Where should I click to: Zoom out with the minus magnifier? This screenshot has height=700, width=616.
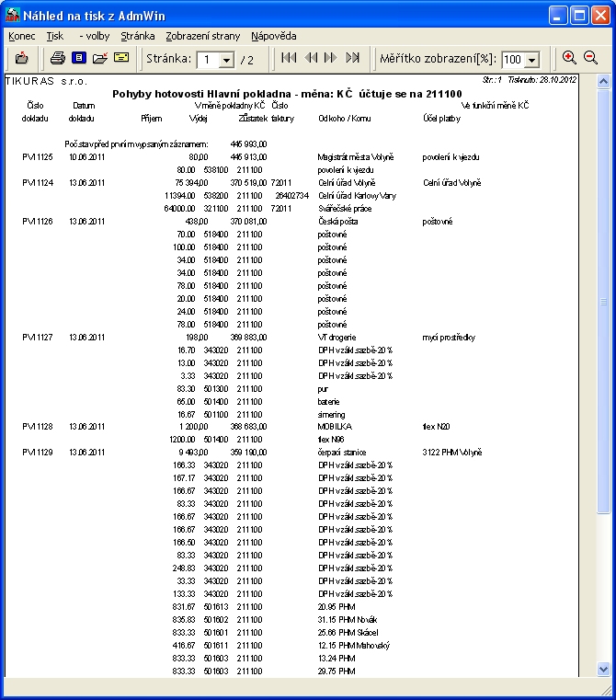coord(590,58)
